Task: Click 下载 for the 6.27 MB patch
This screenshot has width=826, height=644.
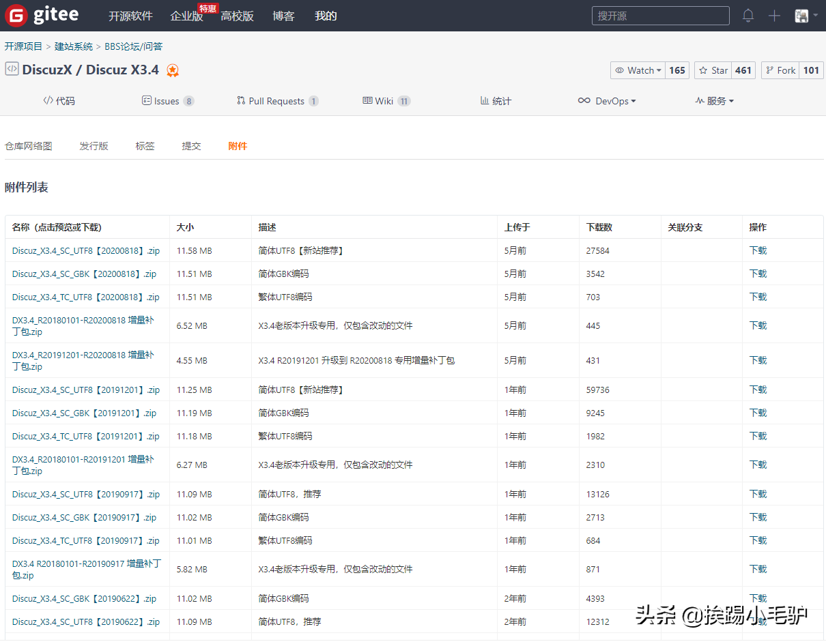Action: click(758, 465)
